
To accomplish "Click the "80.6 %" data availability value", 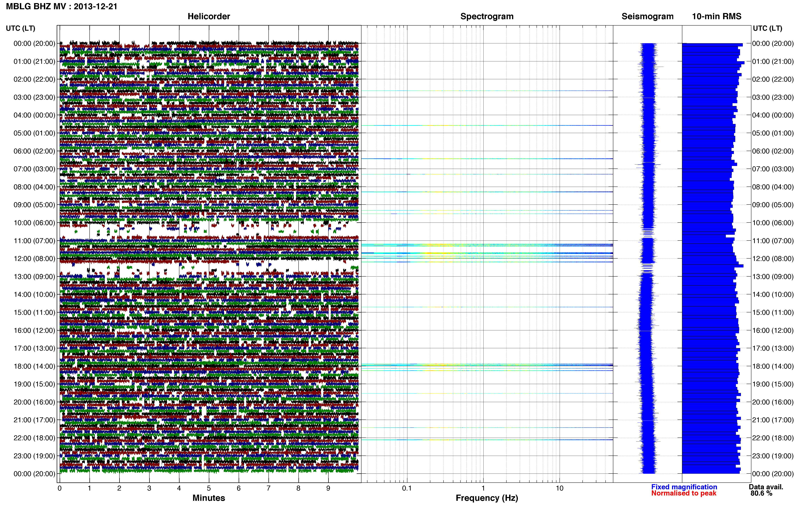I will [761, 493].
